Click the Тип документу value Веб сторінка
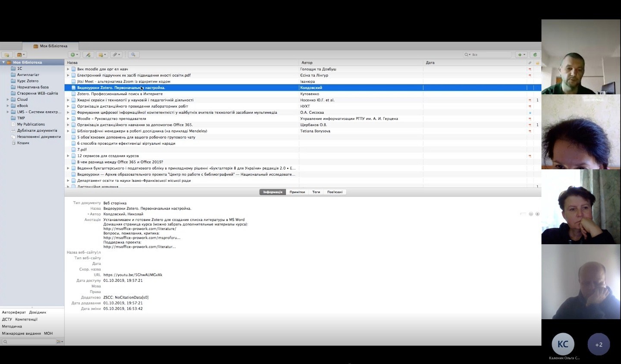 (115, 203)
